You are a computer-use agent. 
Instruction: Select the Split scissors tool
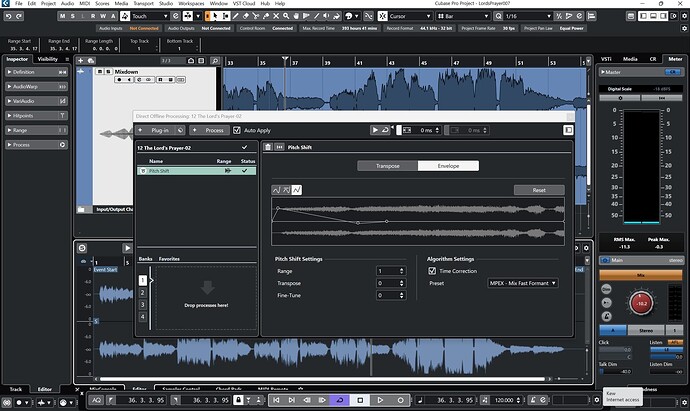pos(256,16)
